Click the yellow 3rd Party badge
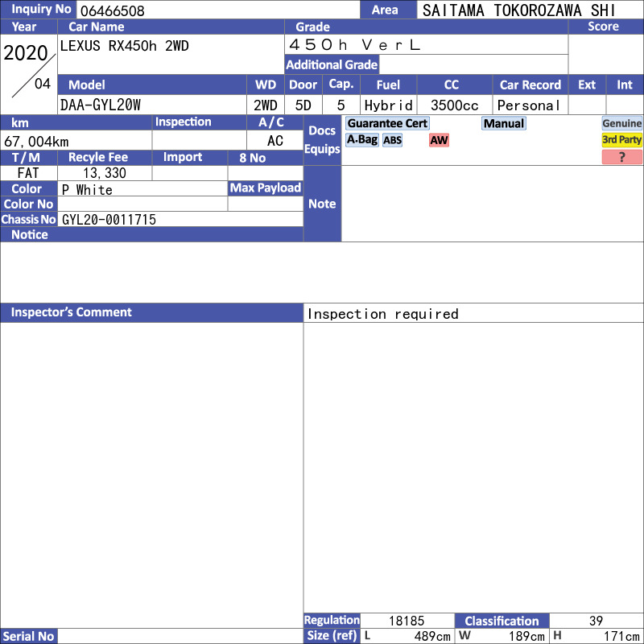644x644 pixels. pos(622,140)
